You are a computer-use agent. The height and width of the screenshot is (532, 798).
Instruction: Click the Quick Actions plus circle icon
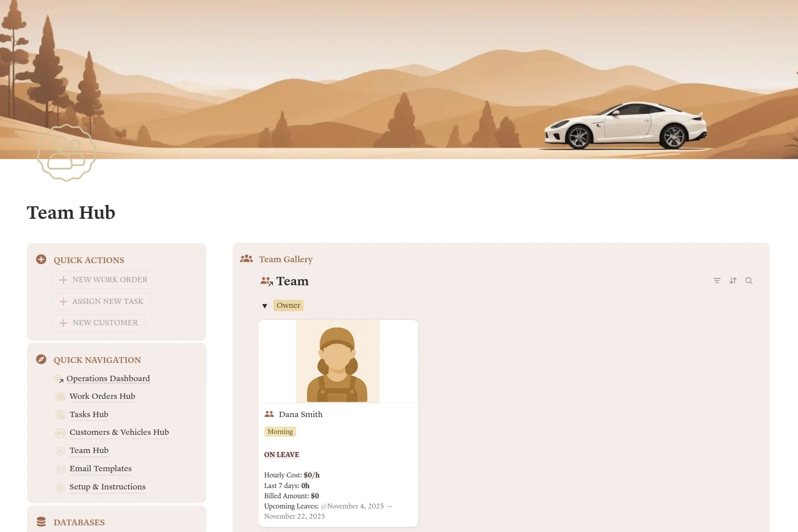pos(41,260)
